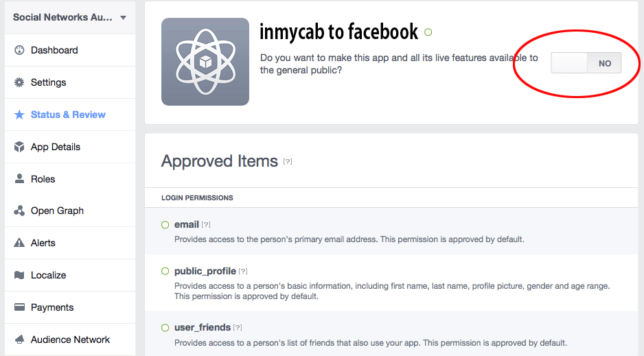Click the Audience Network megaphone icon
This screenshot has height=356, width=644.
coord(19,340)
